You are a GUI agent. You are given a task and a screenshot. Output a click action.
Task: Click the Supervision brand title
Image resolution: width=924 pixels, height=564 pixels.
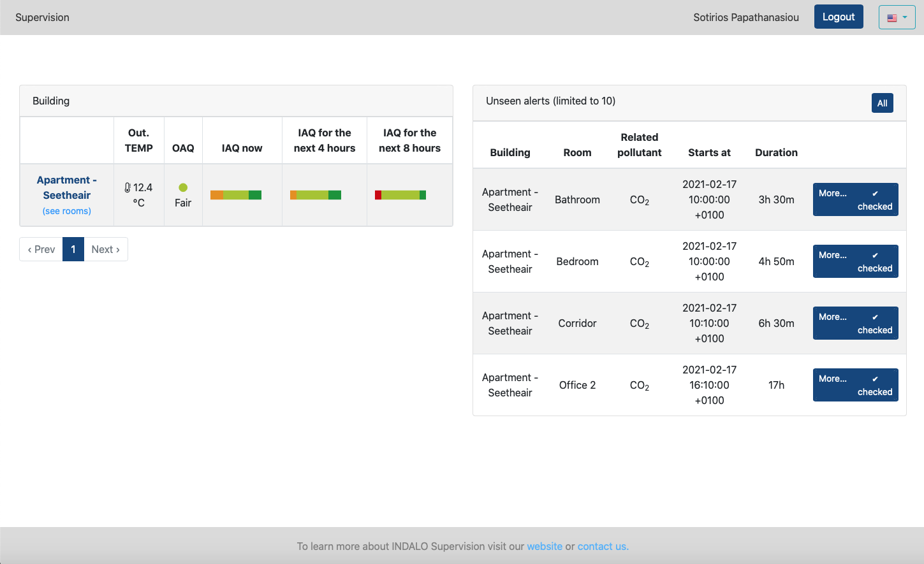coord(42,17)
